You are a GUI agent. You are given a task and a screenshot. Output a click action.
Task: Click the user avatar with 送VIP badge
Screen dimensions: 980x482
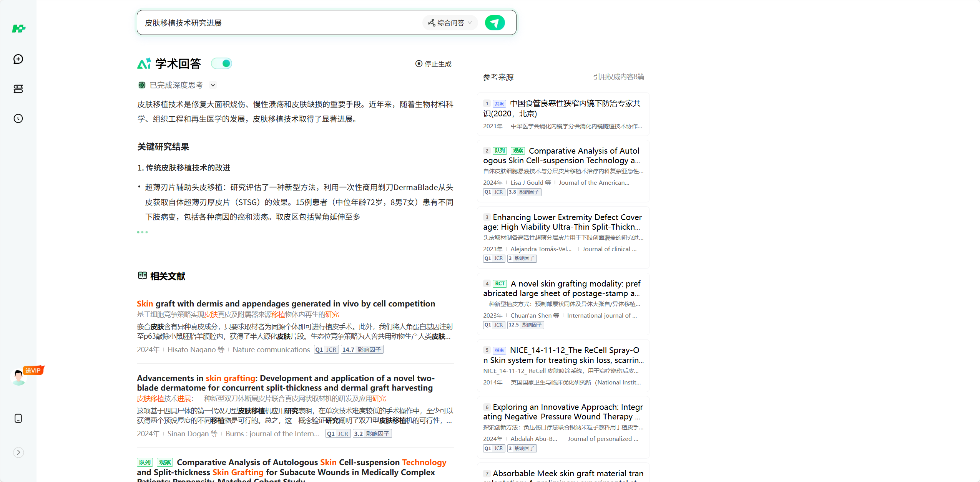click(x=18, y=377)
